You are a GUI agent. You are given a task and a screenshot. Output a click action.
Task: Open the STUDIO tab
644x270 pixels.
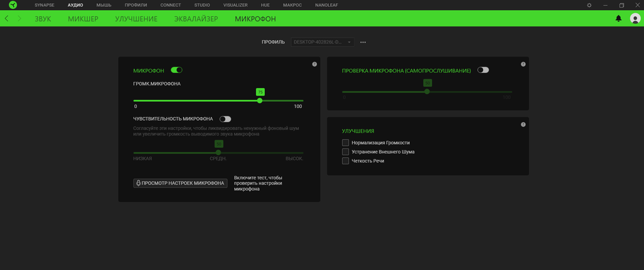tap(202, 5)
